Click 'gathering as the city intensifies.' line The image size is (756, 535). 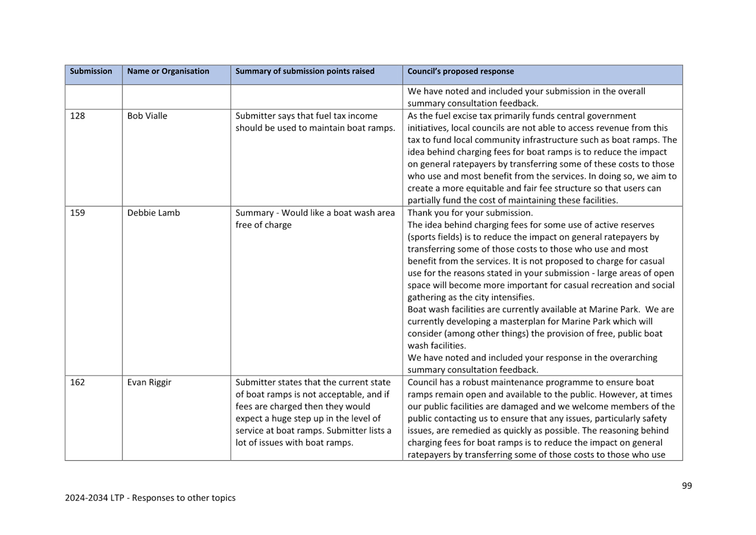(x=471, y=297)
